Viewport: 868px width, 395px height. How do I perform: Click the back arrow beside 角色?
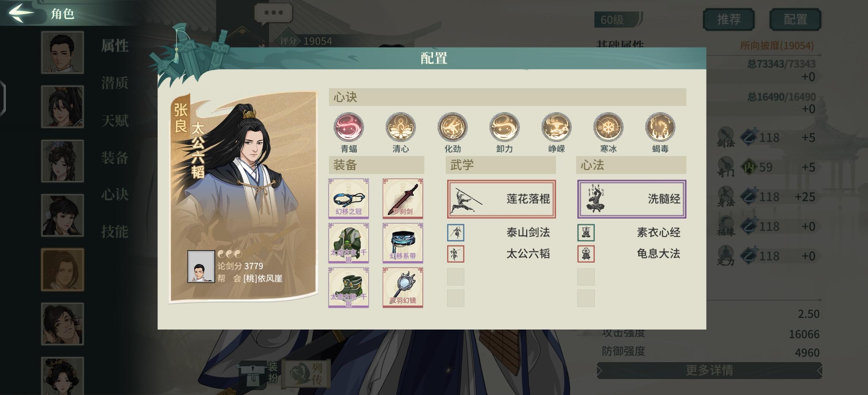tap(21, 13)
